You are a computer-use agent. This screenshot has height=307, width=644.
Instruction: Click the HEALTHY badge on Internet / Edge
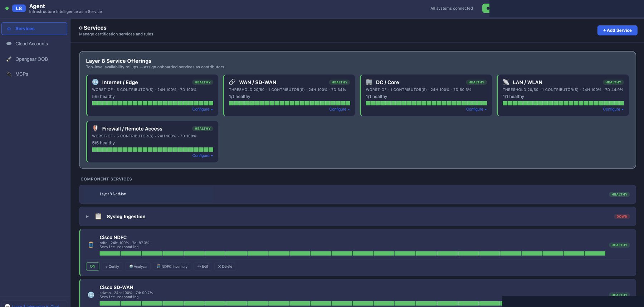pos(203,82)
